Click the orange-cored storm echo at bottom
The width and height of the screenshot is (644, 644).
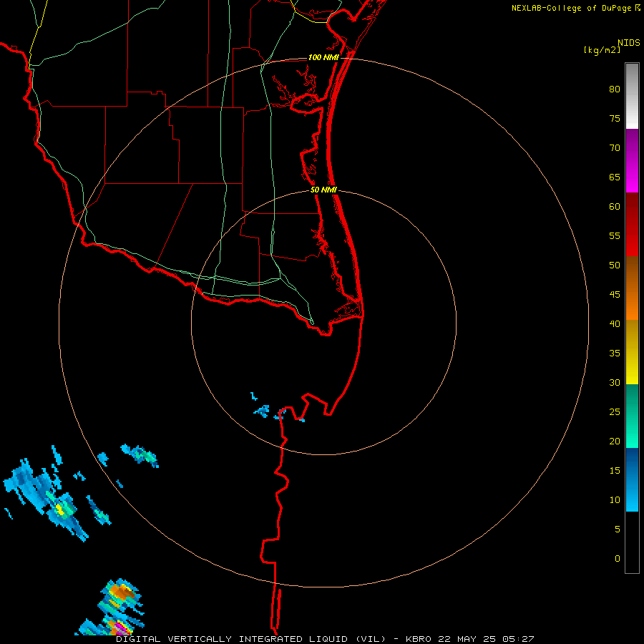[121, 592]
